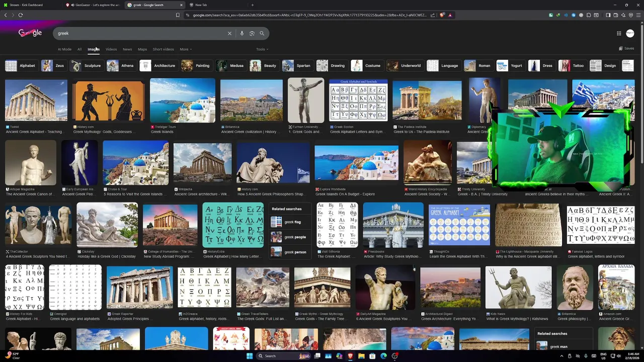
Task: Open the Windows Start menu
Action: coord(250,356)
